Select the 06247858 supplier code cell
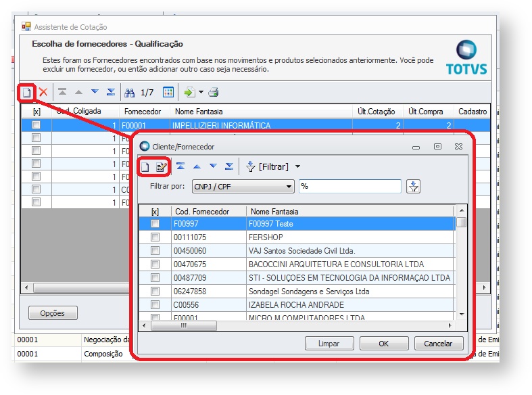 point(209,292)
